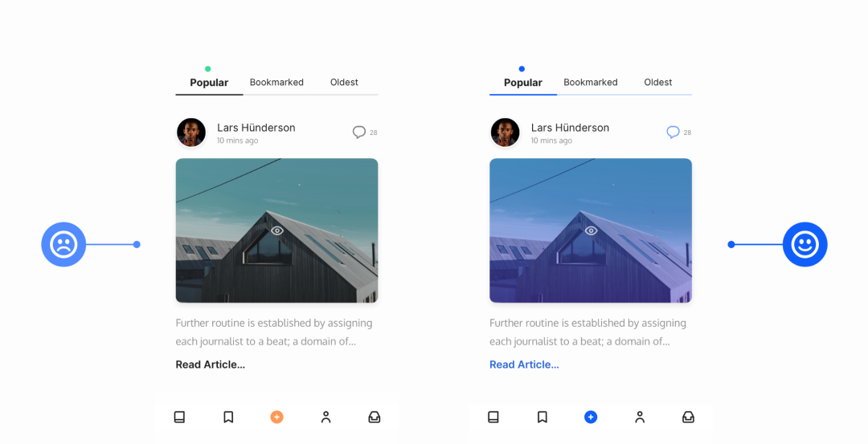Click Lars Hünderson avatar in left card
Viewport: 868px width, 444px height.
click(x=191, y=132)
